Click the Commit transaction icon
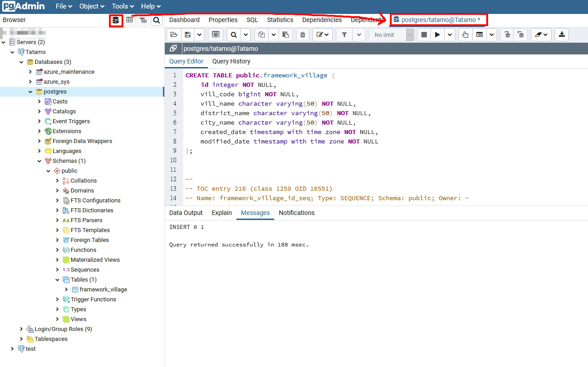The height and width of the screenshot is (367, 588). [507, 35]
